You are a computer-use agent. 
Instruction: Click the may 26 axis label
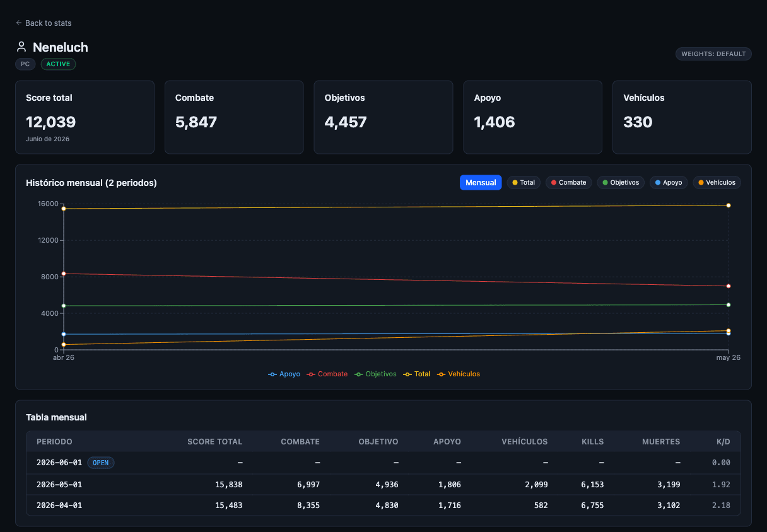tap(729, 357)
